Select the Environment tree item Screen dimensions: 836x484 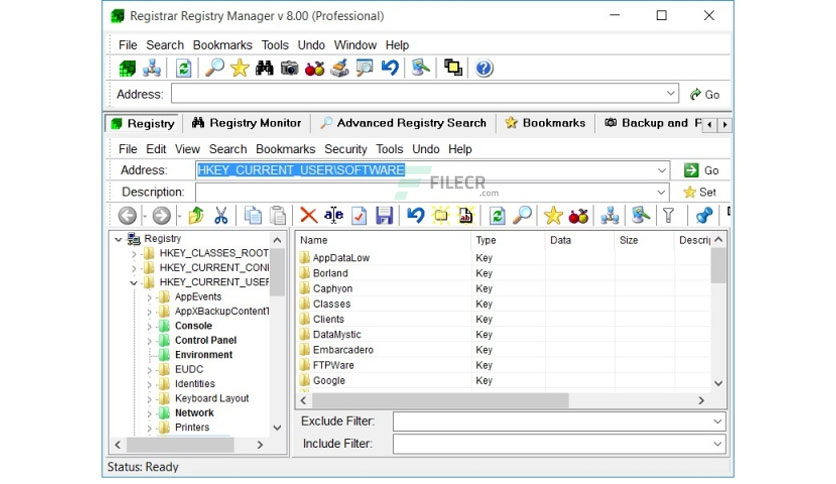point(204,355)
